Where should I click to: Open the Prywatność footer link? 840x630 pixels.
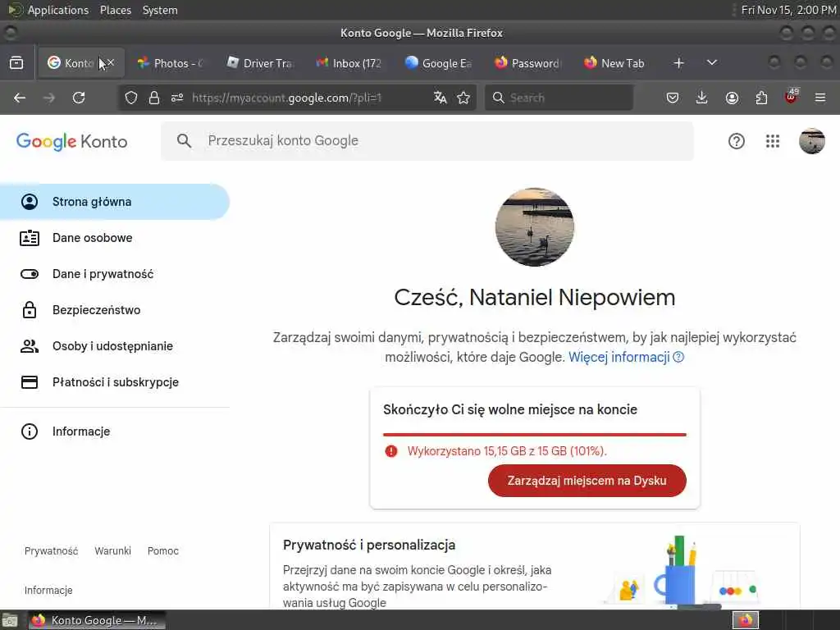click(x=52, y=550)
